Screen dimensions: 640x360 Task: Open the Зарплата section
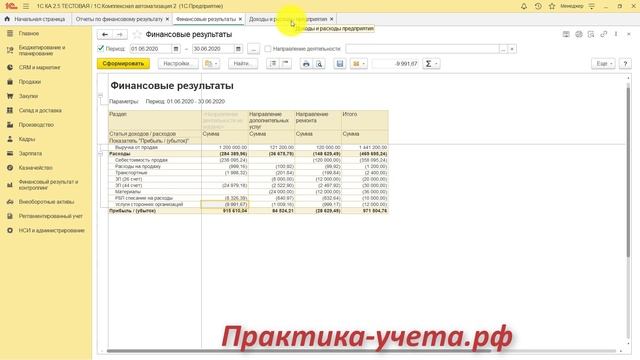coord(30,153)
